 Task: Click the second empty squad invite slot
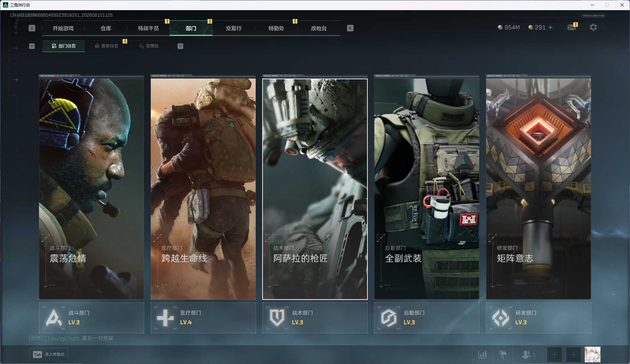pos(573,355)
